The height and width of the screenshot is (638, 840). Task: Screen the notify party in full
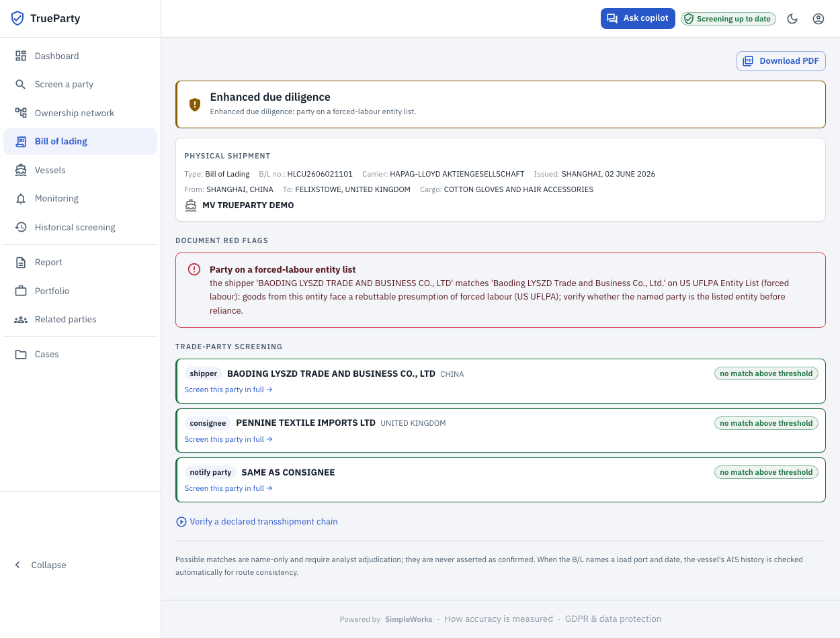coord(228,488)
